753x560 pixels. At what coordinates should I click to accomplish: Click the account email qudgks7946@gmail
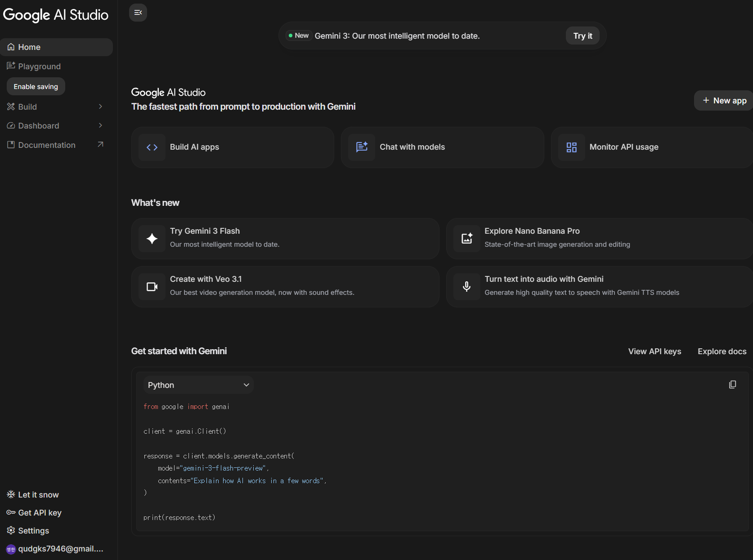point(61,549)
